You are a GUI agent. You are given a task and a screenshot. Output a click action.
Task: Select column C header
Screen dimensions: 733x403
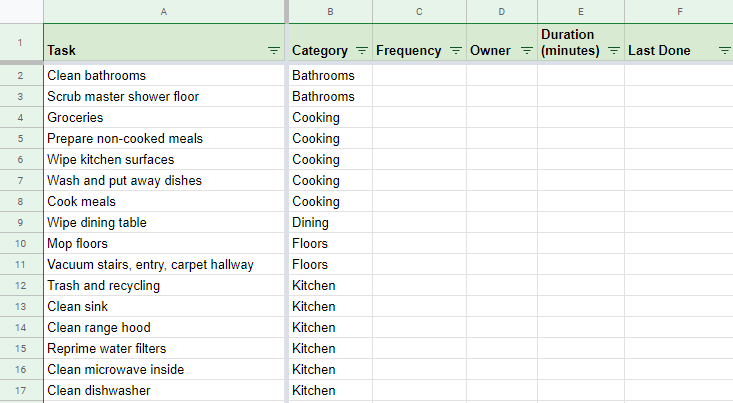[x=419, y=12]
